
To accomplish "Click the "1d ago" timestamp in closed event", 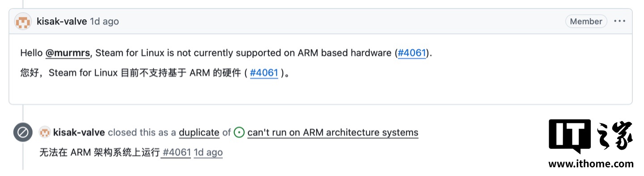I will pos(208,152).
